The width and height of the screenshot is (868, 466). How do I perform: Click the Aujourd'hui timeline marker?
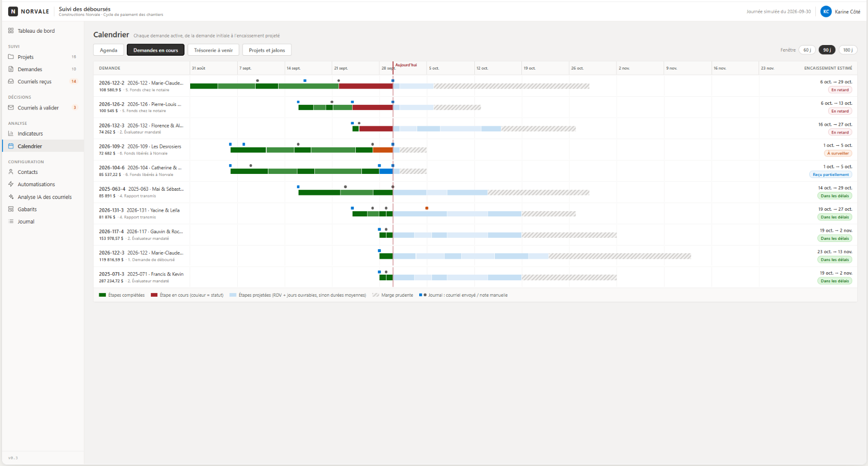(x=406, y=65)
